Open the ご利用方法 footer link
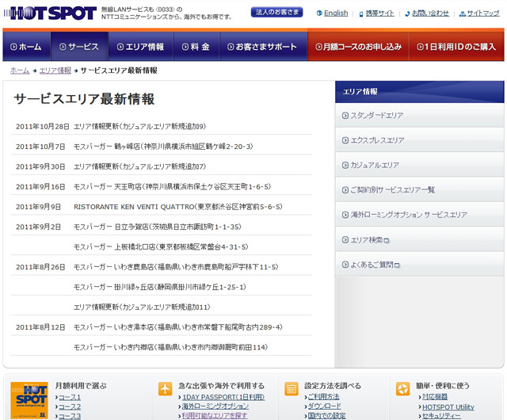 pyautogui.click(x=323, y=397)
